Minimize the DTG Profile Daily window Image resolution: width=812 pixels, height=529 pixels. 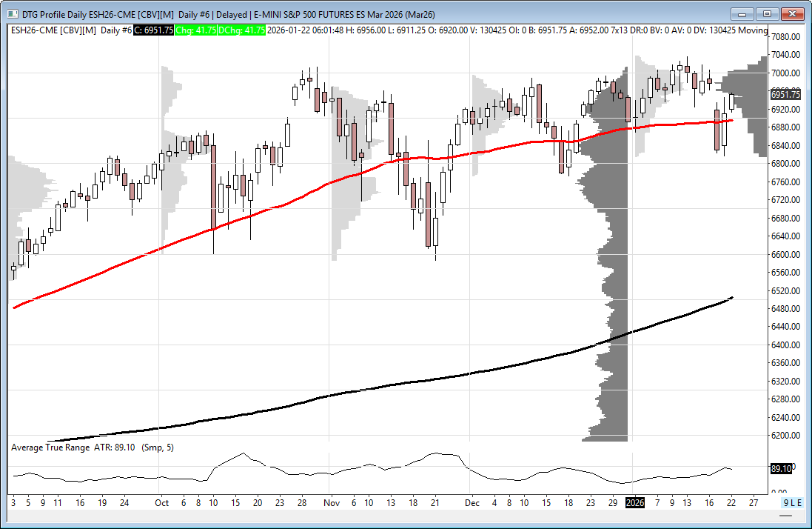pyautogui.click(x=742, y=13)
